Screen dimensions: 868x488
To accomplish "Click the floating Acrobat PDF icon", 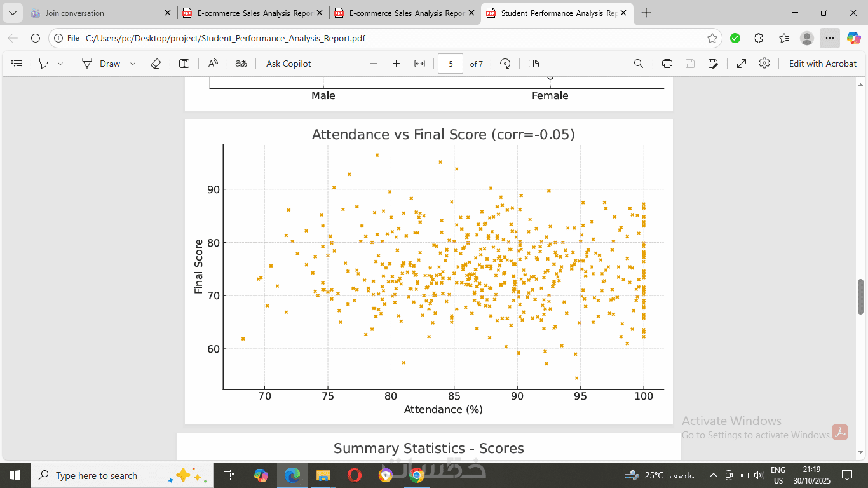I will point(840,432).
